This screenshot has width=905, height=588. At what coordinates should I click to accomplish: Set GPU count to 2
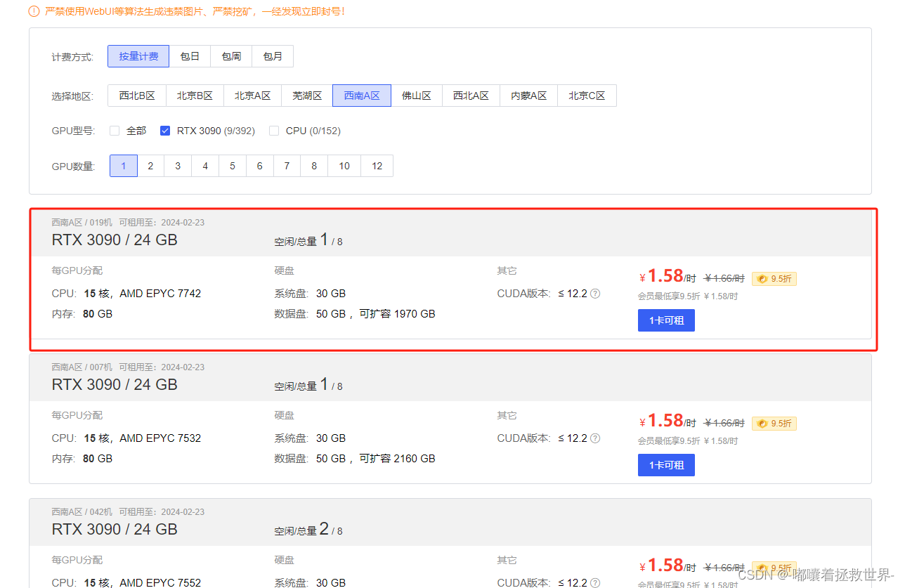tap(150, 166)
